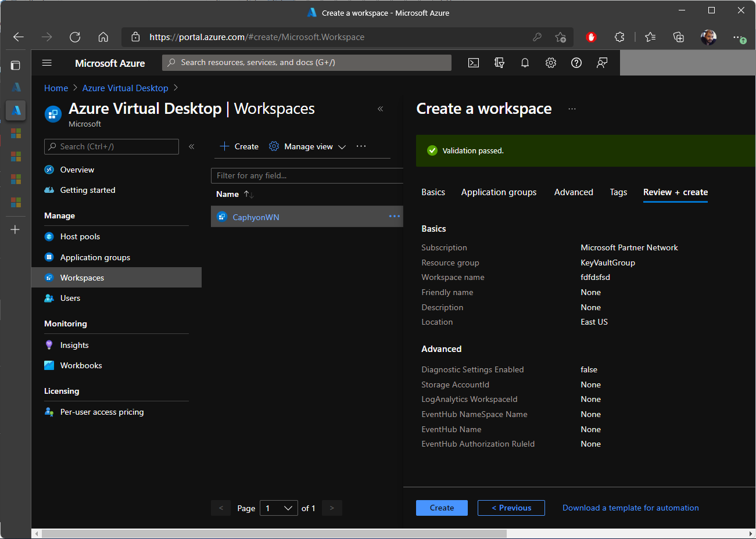Expand the Manage view dropdown
The height and width of the screenshot is (539, 756).
coord(307,146)
